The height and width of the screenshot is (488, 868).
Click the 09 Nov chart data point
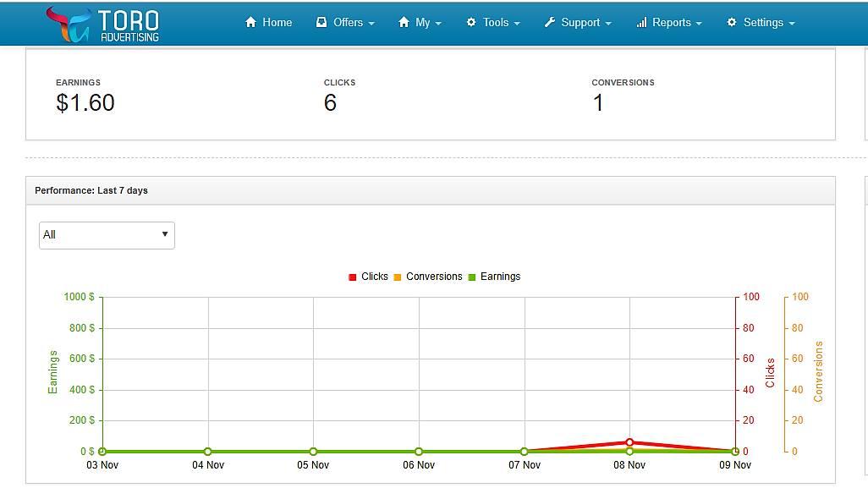point(735,452)
